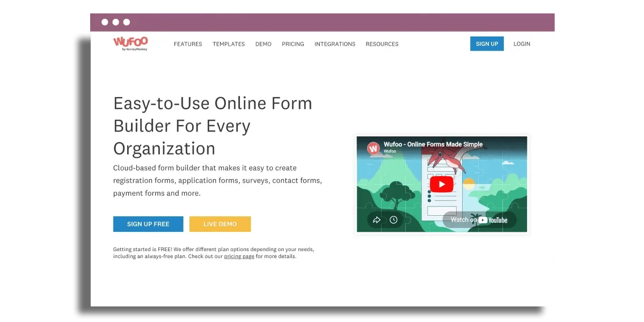The width and height of the screenshot is (644, 322).
Task: Open the Wufoo channel avatar on video
Action: [x=373, y=148]
